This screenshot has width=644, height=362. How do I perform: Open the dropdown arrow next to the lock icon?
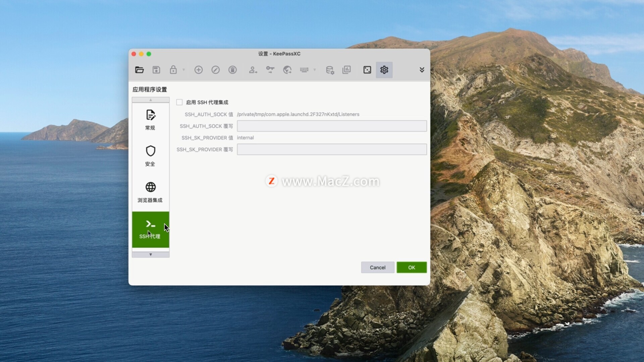(183, 70)
